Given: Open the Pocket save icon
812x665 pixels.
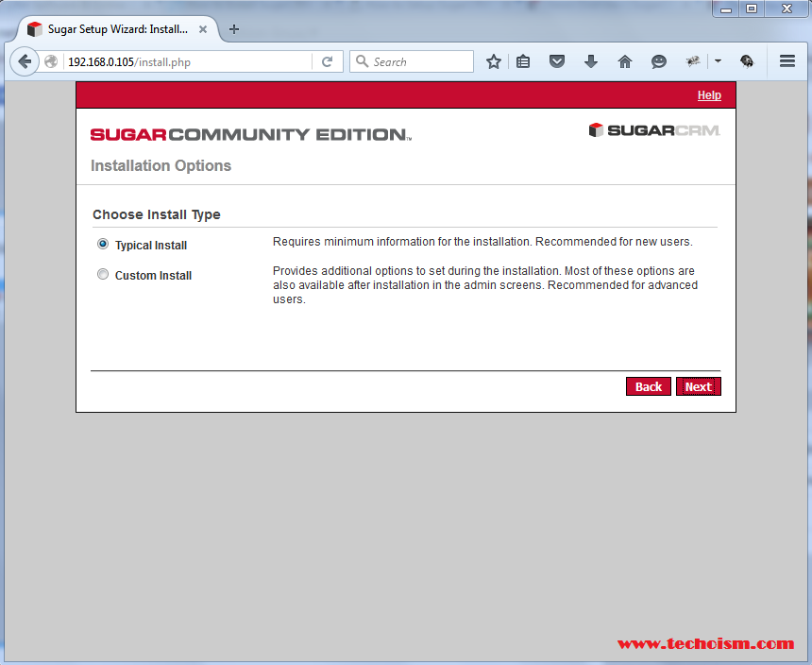Looking at the screenshot, I should tap(557, 62).
